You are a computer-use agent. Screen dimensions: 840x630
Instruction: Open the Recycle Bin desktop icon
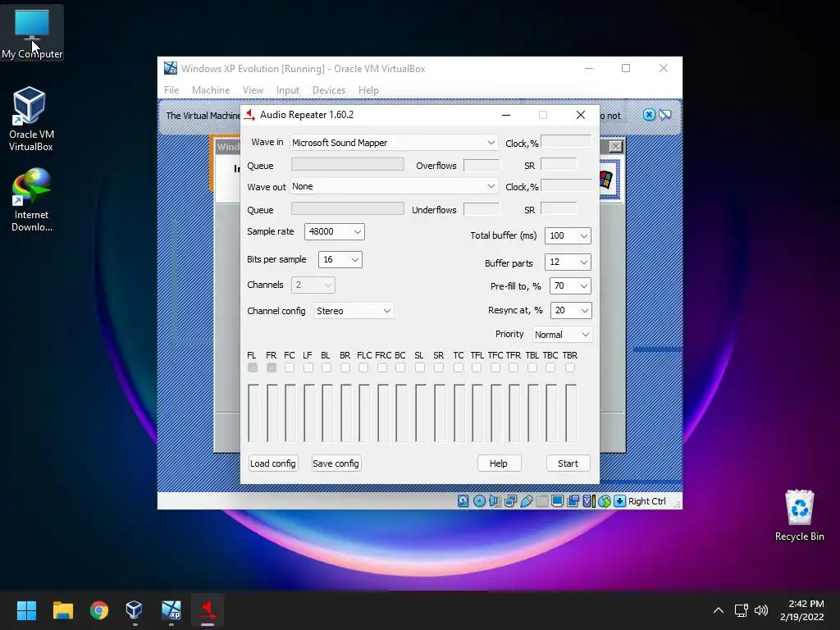(x=799, y=515)
